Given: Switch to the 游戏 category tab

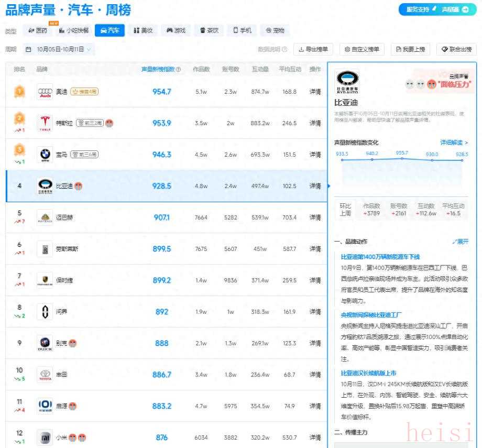Looking at the screenshot, I should pos(176,30).
